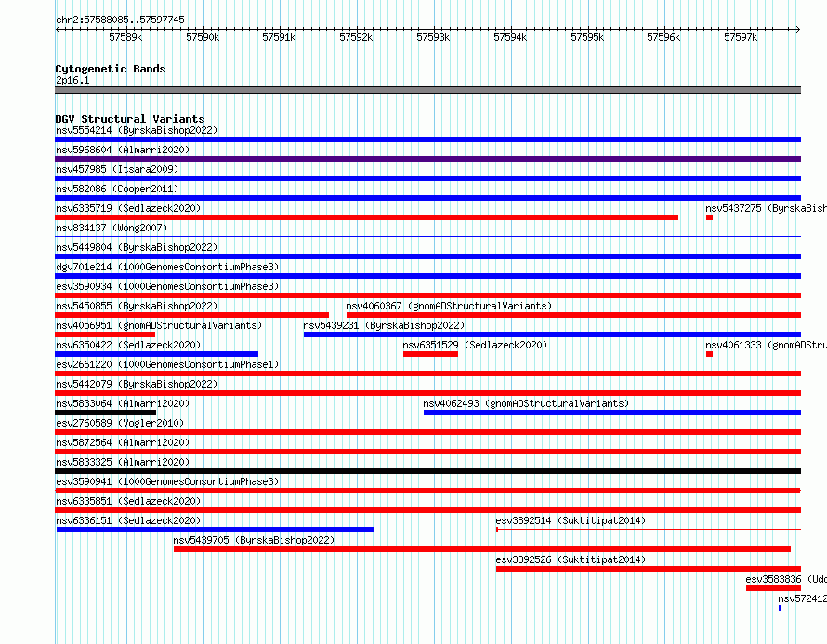
Task: Open esv2760589 (Vogler2010) variant label
Action: (x=120, y=423)
